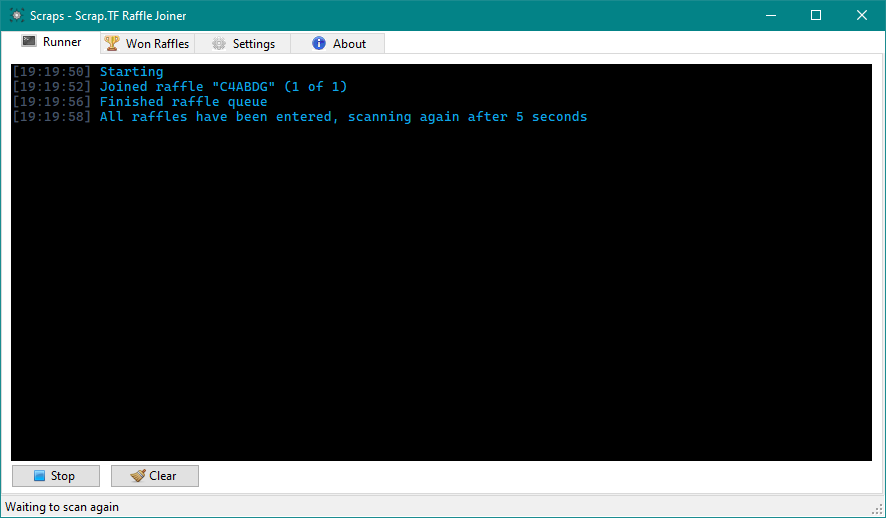This screenshot has height=518, width=886.
Task: Click the resize grip in status bar corner
Action: click(877, 508)
